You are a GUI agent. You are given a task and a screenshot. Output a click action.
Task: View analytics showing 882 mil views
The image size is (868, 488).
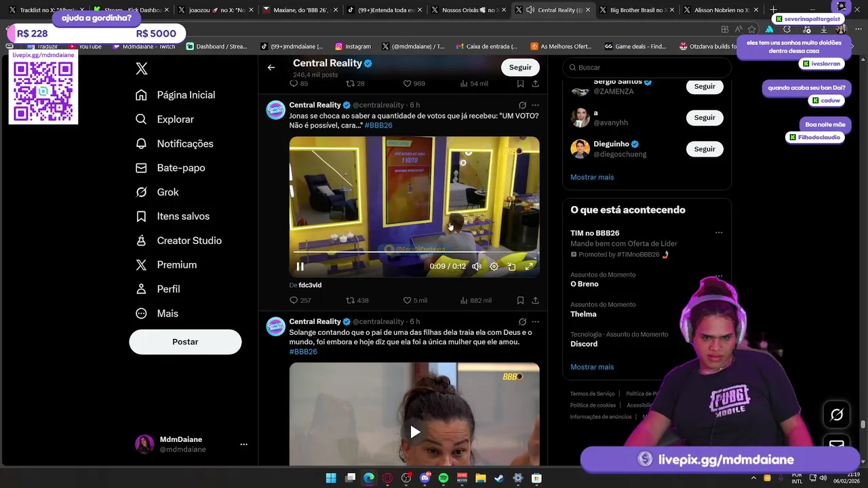tap(476, 300)
